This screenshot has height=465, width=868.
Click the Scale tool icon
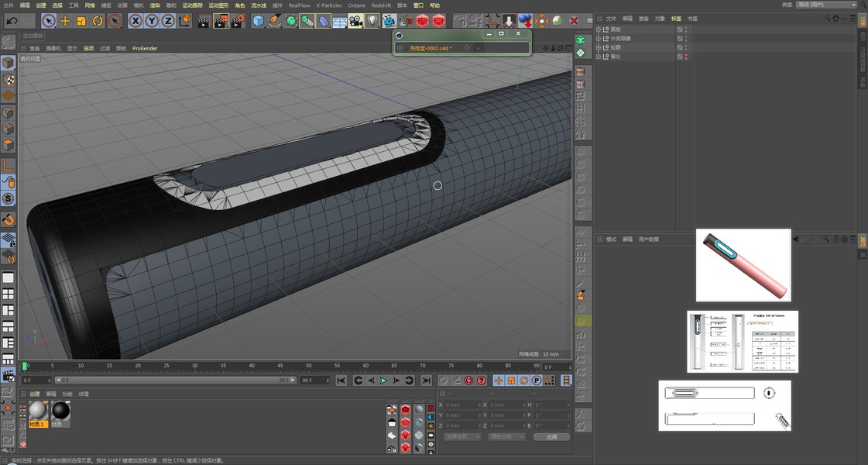[81, 21]
